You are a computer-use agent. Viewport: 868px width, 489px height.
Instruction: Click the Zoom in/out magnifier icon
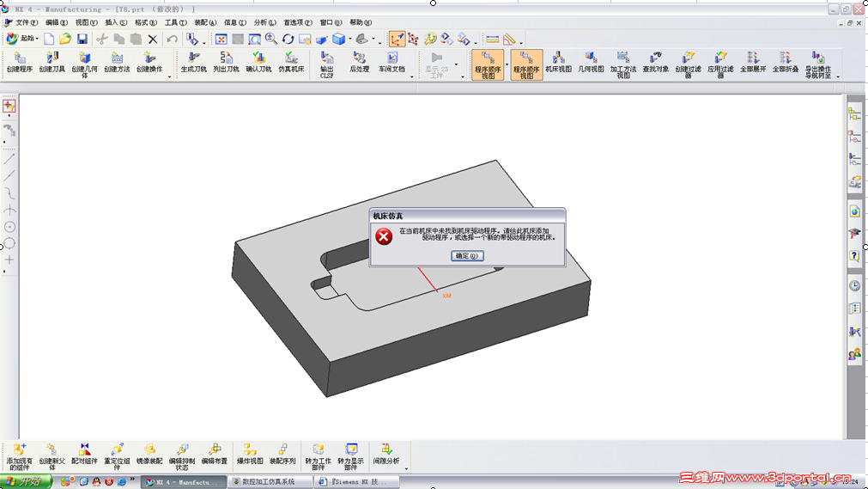(271, 39)
